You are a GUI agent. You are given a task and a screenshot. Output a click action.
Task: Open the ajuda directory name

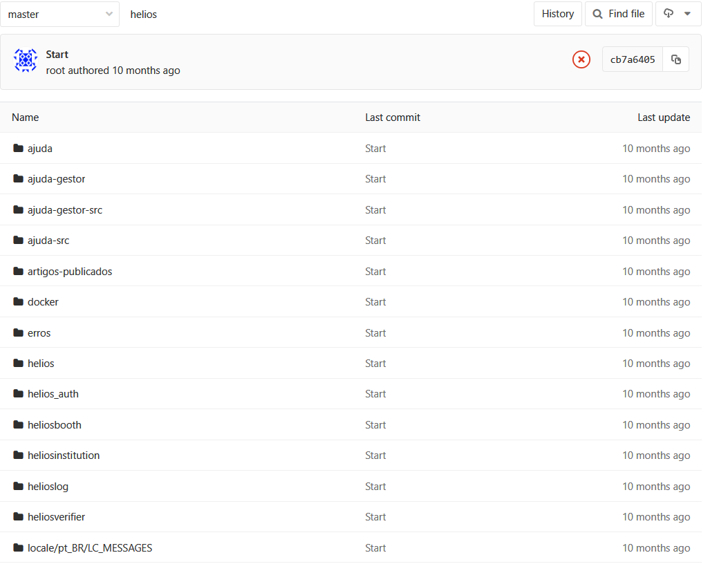pyautogui.click(x=40, y=149)
